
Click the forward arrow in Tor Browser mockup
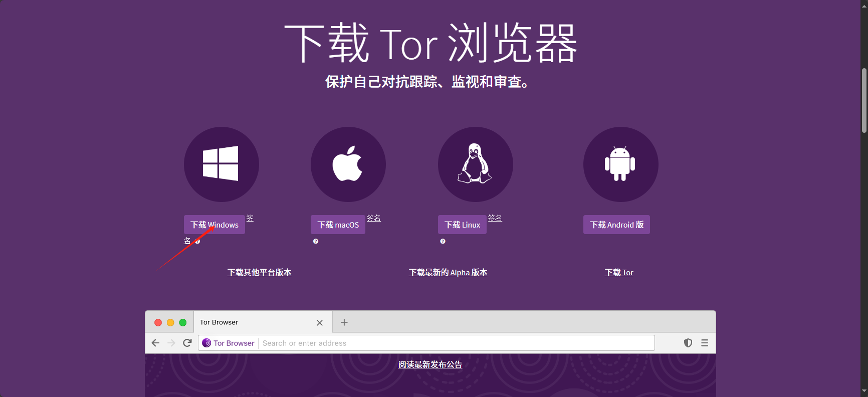click(171, 343)
